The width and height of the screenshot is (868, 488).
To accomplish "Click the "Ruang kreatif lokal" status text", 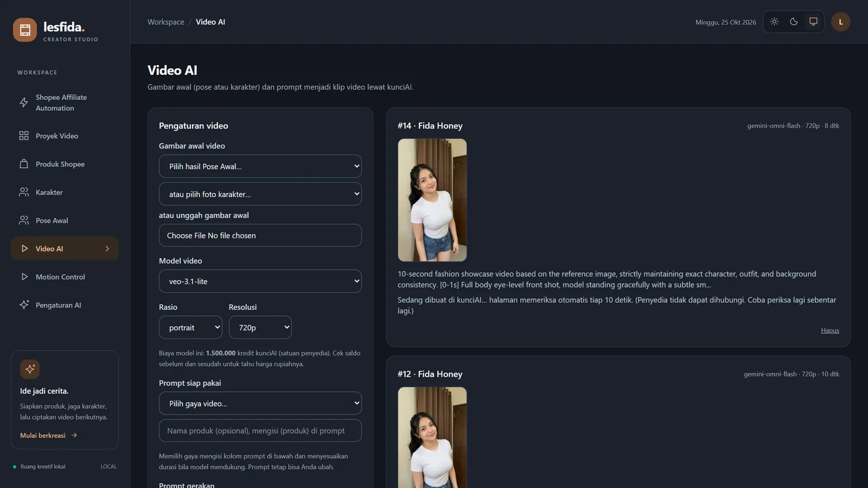I will pos(43,467).
